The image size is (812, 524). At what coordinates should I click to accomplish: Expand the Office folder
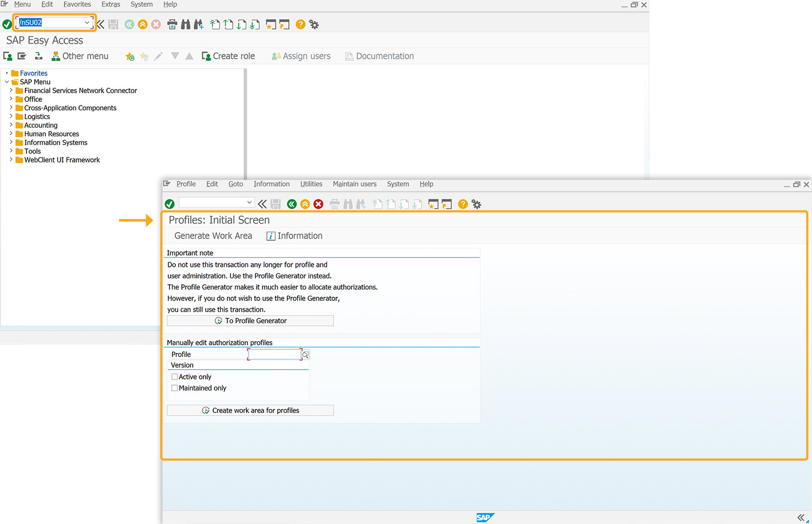(x=11, y=99)
